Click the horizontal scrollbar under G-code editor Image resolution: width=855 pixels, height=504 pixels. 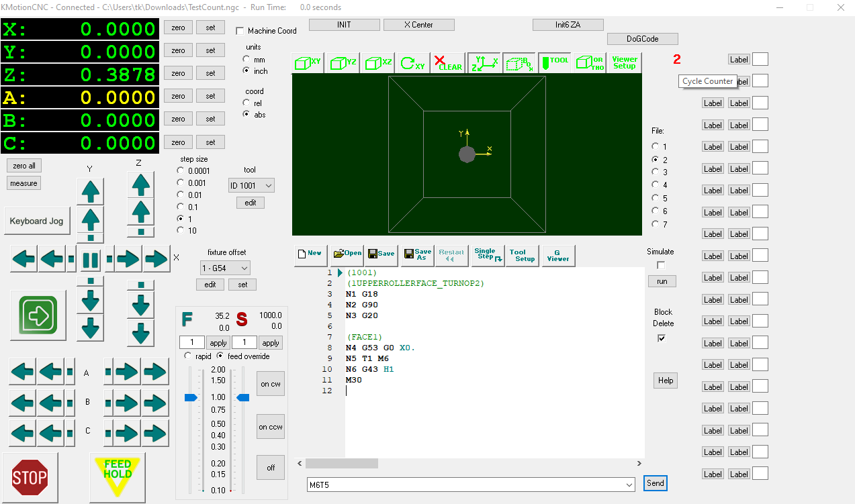(x=341, y=464)
